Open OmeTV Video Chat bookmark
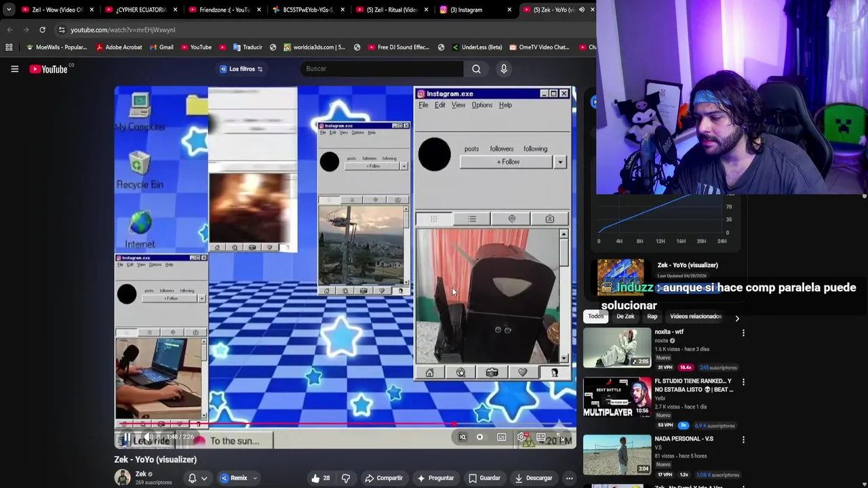The width and height of the screenshot is (868, 488). click(x=539, y=47)
